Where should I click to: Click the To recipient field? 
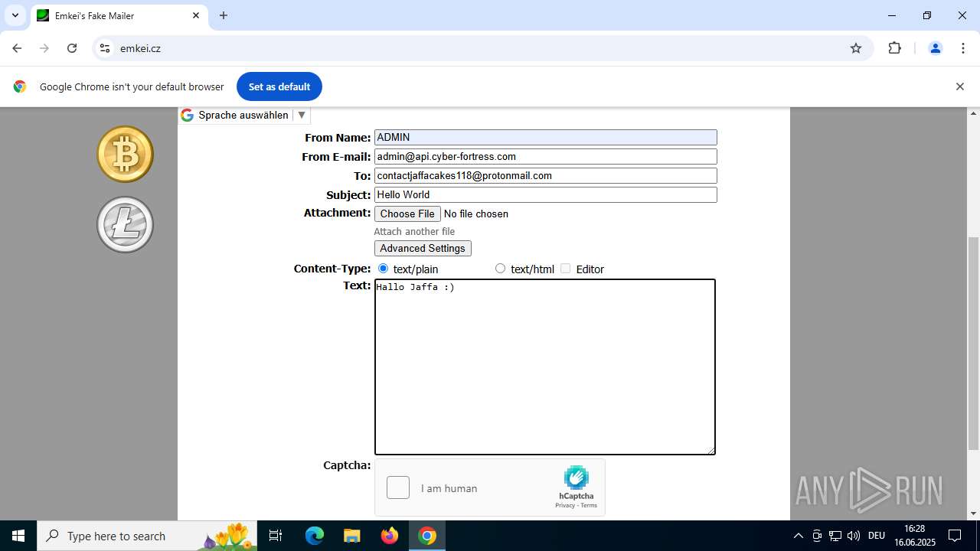click(545, 176)
